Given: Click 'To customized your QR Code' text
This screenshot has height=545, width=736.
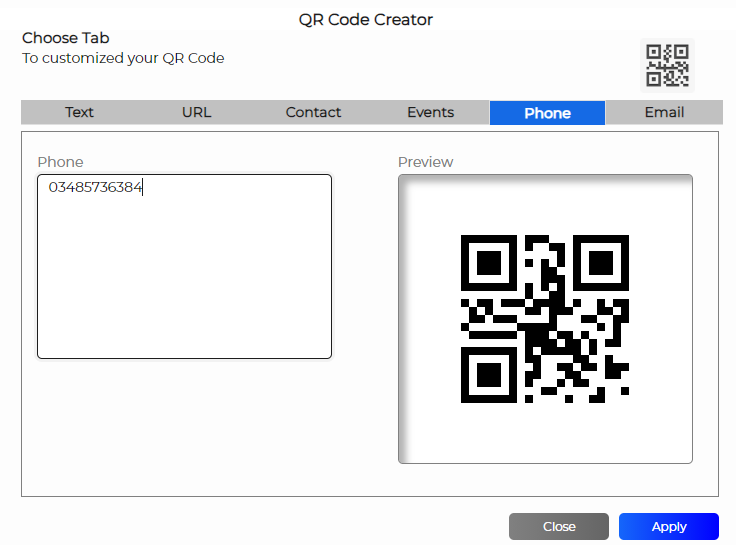Looking at the screenshot, I should [123, 58].
